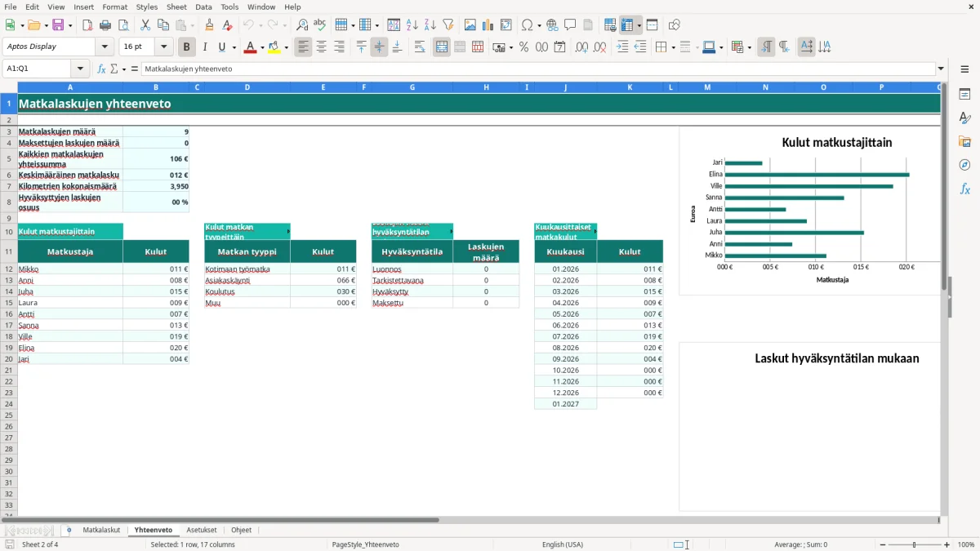This screenshot has height=551, width=980.
Task: Click the Copy icon
Action: tap(162, 25)
